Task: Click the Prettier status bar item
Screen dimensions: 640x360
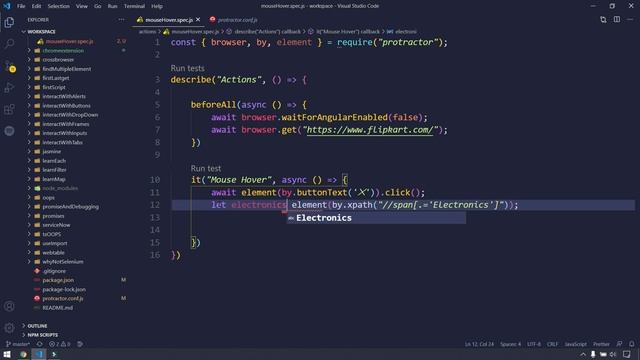Action: click(601, 344)
